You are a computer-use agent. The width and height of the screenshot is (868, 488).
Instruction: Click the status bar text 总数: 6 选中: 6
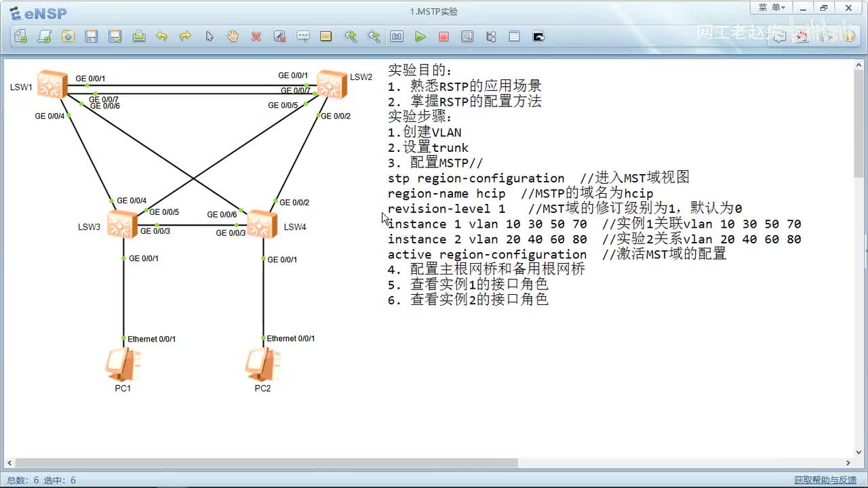pyautogui.click(x=41, y=481)
